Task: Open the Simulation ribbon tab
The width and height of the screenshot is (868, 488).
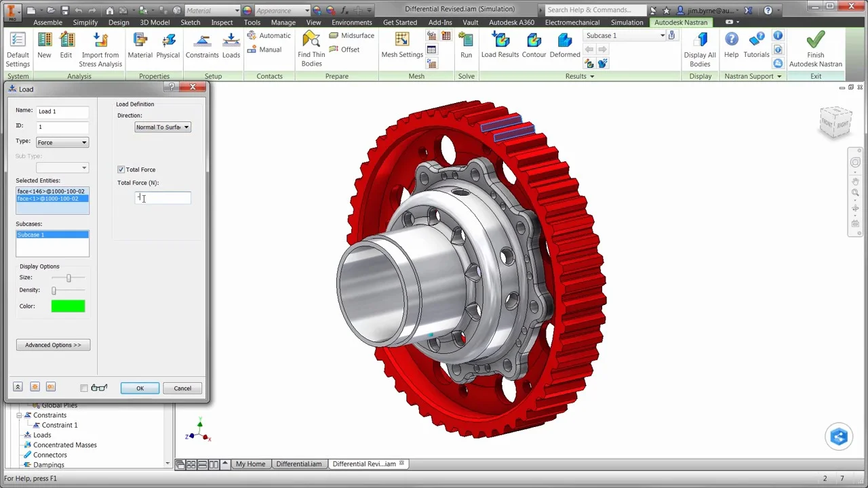Action: pyautogui.click(x=627, y=22)
